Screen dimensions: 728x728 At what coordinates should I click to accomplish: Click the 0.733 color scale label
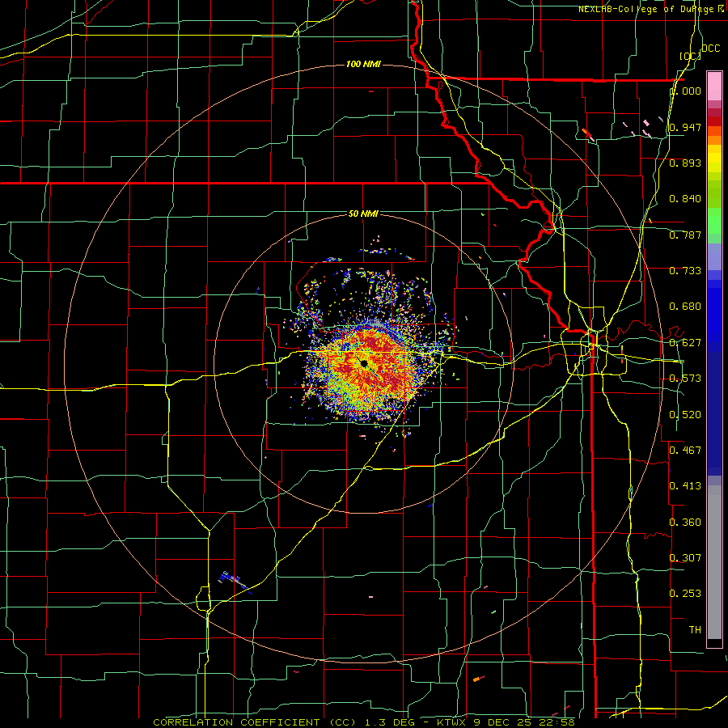[685, 271]
